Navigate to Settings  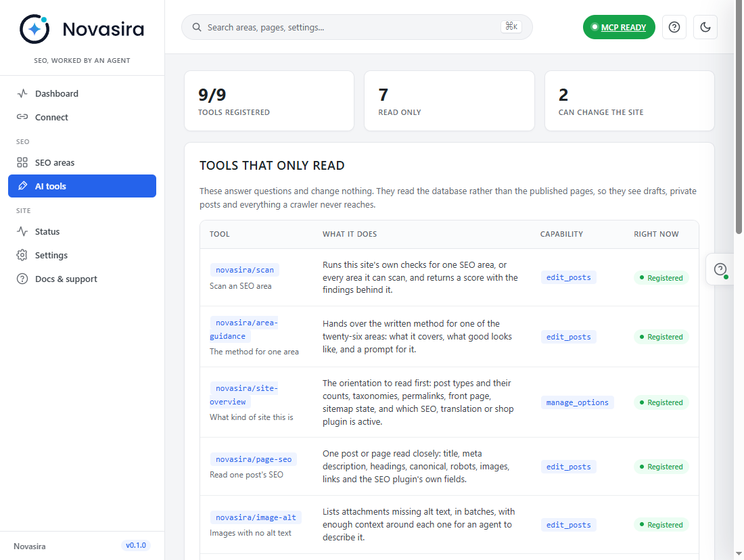(x=82, y=256)
